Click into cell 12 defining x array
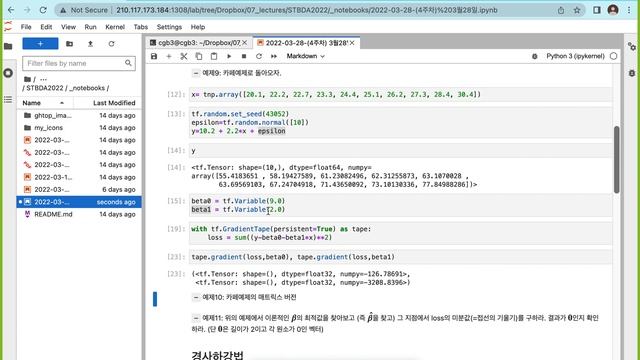The height and width of the screenshot is (360, 640). (x=401, y=94)
